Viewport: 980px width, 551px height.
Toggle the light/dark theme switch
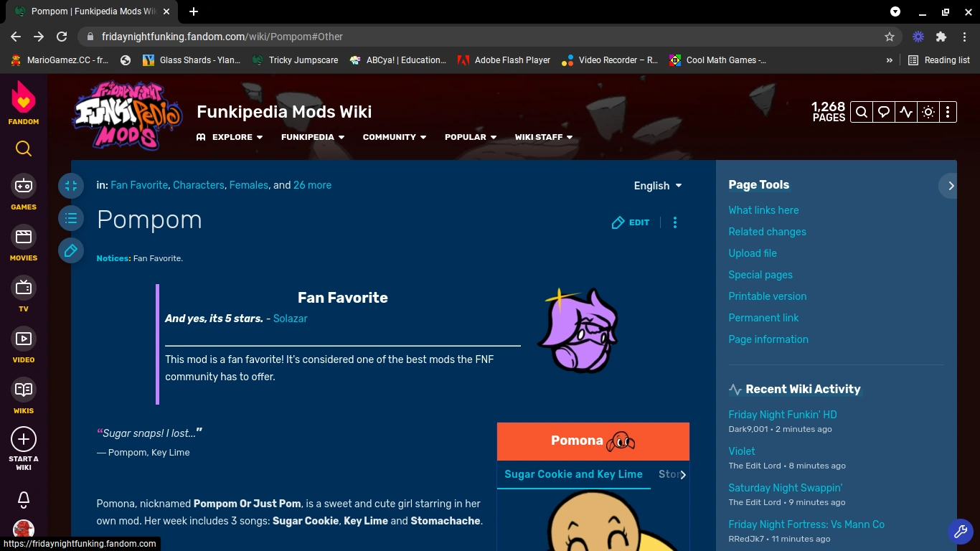(928, 112)
